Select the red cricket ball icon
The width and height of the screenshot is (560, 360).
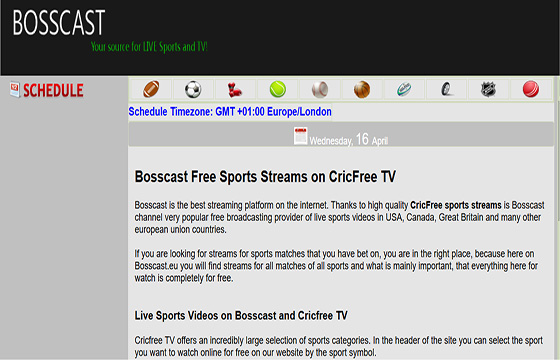(531, 89)
